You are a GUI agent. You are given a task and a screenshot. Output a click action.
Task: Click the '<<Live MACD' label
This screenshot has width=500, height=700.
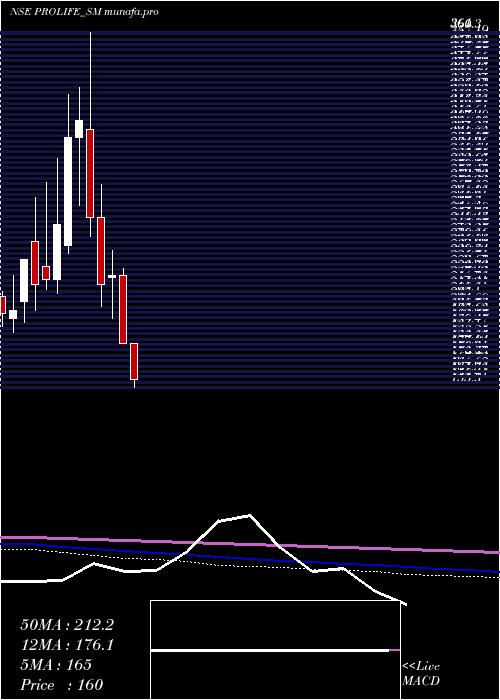(421, 674)
